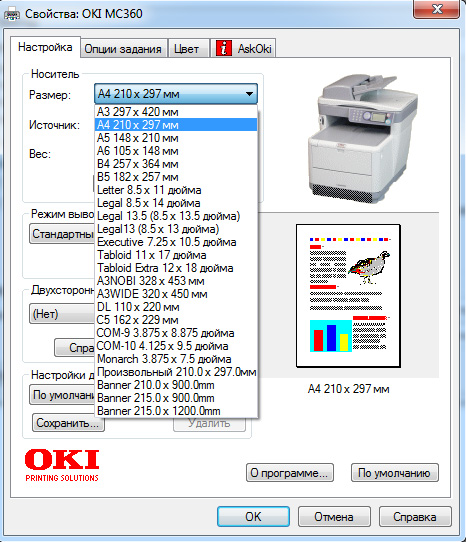Choose Произвольный 210.0 x 297.0мм custom size
466x542 pixels.
(x=176, y=372)
